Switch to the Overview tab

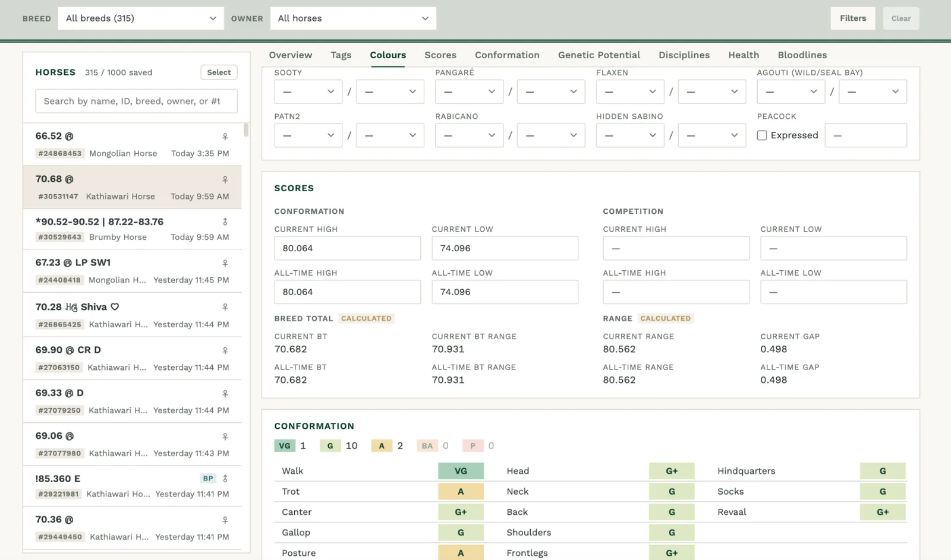point(290,55)
